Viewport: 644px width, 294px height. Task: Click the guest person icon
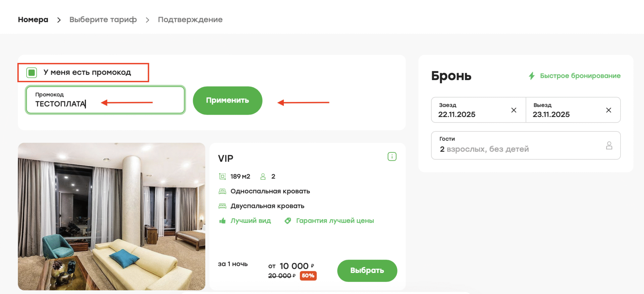tap(609, 145)
